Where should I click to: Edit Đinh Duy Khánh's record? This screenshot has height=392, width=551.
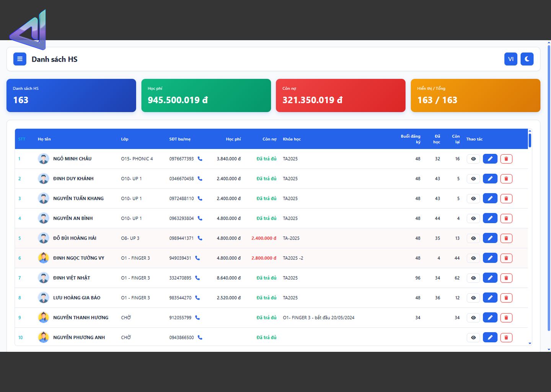click(x=490, y=179)
